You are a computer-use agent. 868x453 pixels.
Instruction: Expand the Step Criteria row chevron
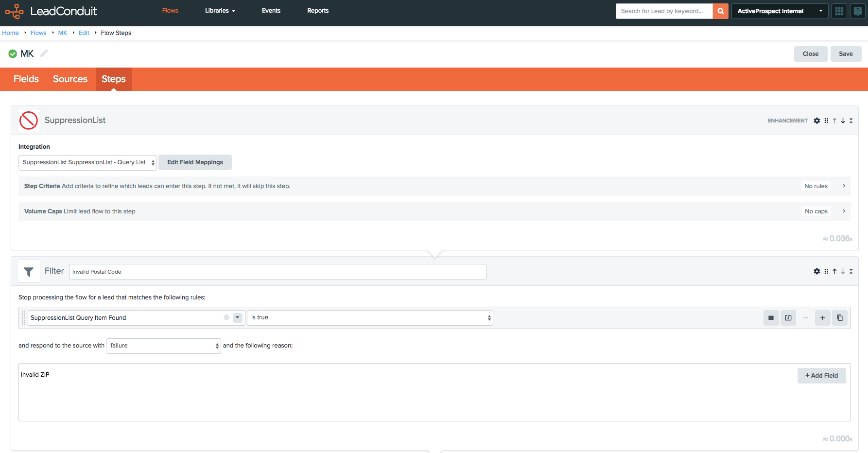tap(844, 186)
